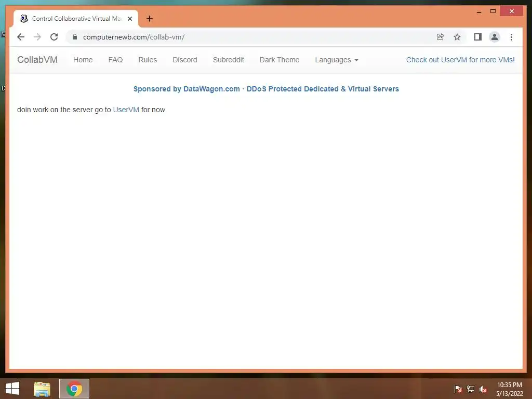The height and width of the screenshot is (399, 532).
Task: Open the FAQ nav item
Action: tap(115, 60)
